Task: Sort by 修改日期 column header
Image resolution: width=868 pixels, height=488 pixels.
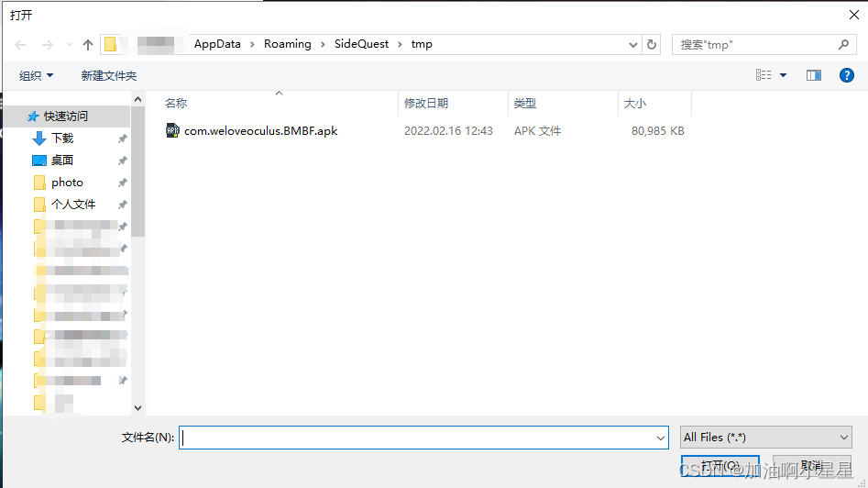Action: 425,103
